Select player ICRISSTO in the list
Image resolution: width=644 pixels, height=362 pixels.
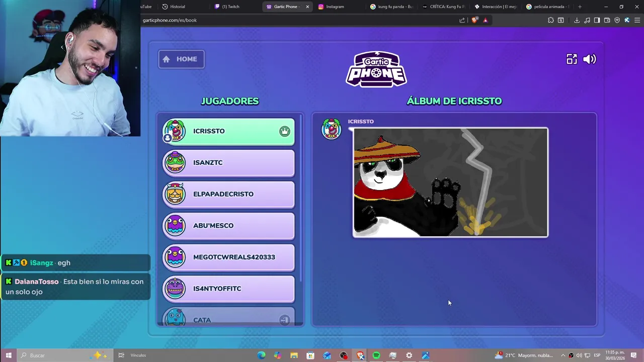tap(228, 131)
